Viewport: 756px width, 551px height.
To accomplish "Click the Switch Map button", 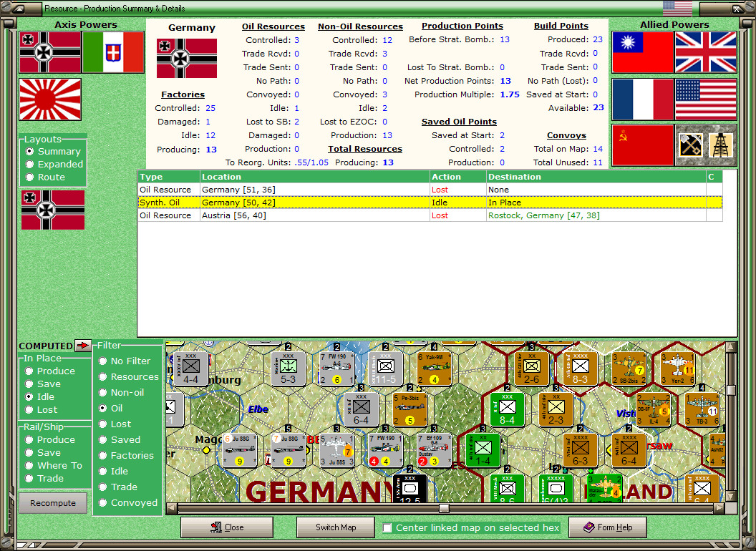I will pos(335,527).
